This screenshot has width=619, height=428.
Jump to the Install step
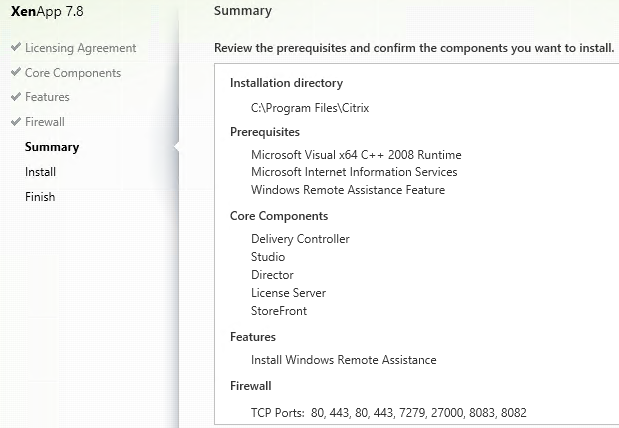click(x=40, y=172)
